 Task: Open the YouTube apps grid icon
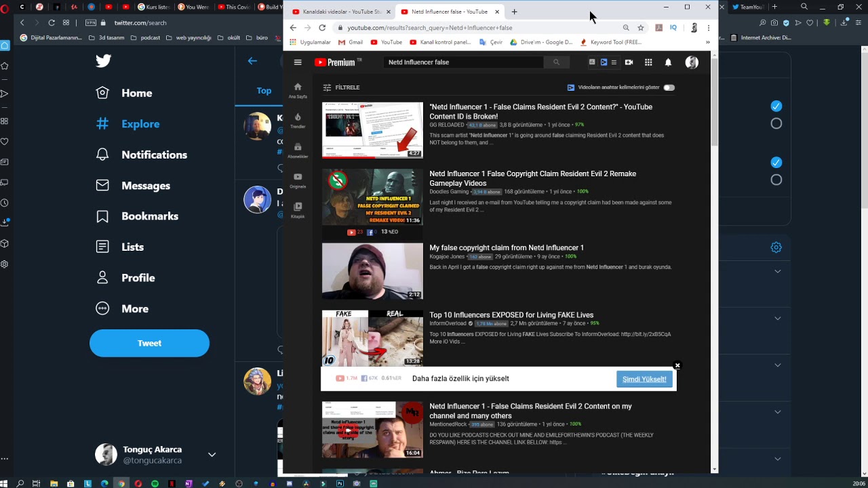[x=648, y=62]
